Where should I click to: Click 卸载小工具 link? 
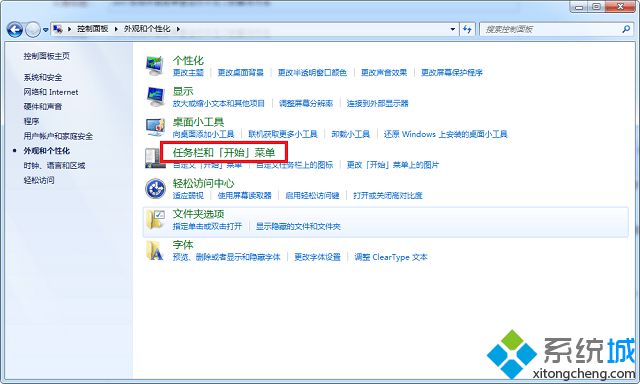350,134
